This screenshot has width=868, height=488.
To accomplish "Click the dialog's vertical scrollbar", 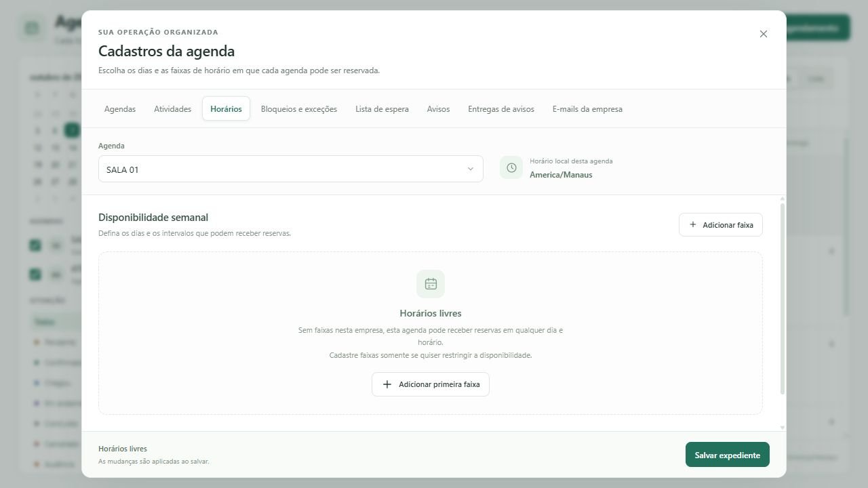I will pos(783,298).
